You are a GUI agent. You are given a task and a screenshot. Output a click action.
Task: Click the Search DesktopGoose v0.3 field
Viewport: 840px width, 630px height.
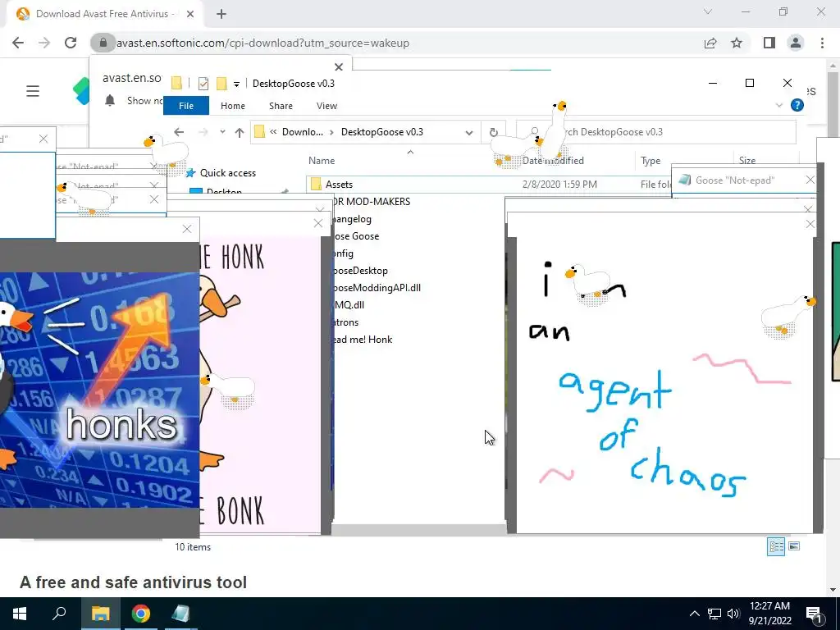(x=656, y=132)
